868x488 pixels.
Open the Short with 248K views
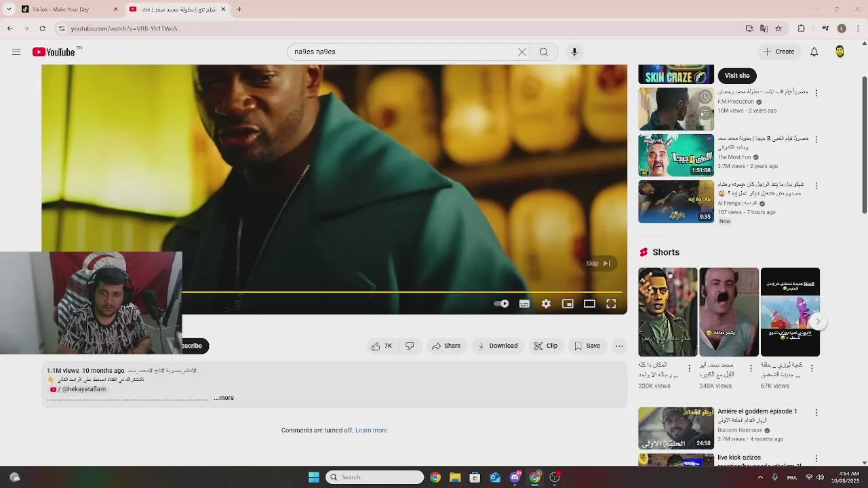729,312
